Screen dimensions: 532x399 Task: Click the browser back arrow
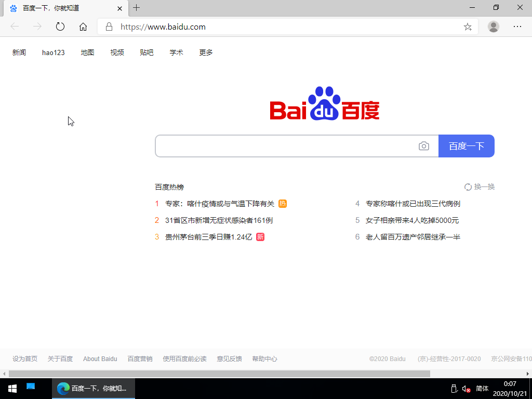pyautogui.click(x=15, y=26)
